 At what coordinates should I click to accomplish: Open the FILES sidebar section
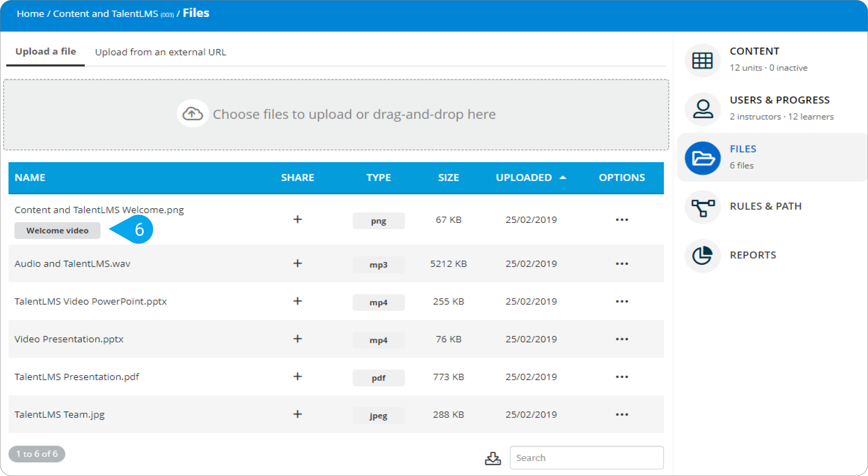[x=743, y=149]
